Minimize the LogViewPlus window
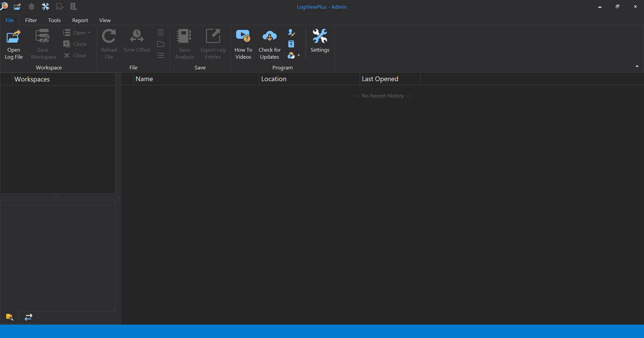This screenshot has width=644, height=338. (600, 7)
